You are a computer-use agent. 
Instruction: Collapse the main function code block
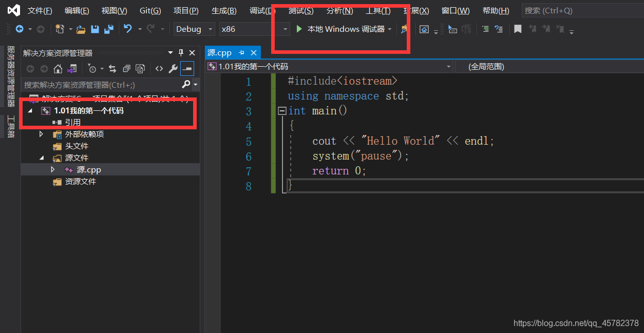[281, 111]
